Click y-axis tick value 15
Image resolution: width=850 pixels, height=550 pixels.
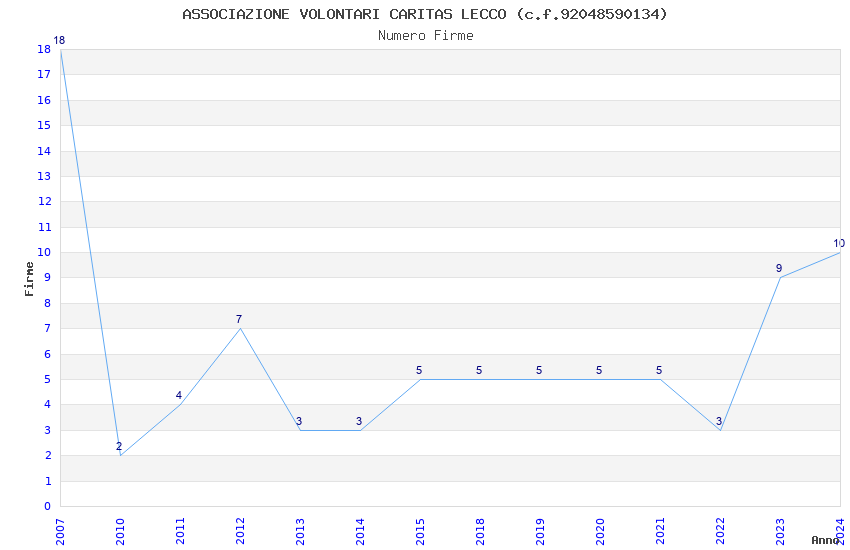[44, 125]
